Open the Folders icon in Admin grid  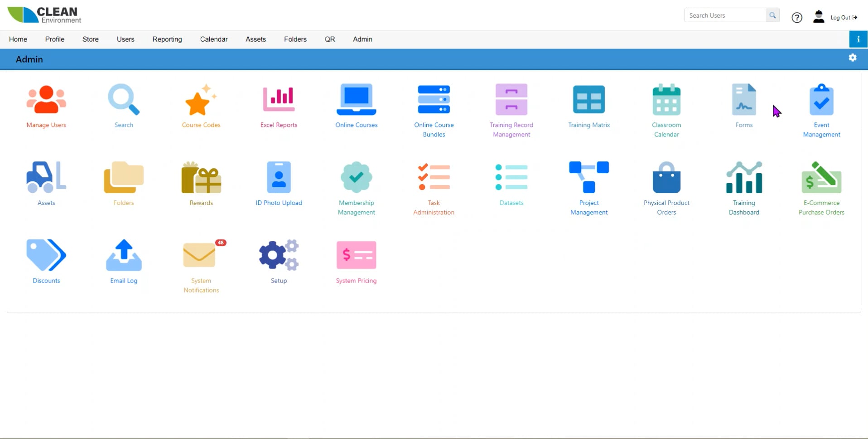(124, 177)
